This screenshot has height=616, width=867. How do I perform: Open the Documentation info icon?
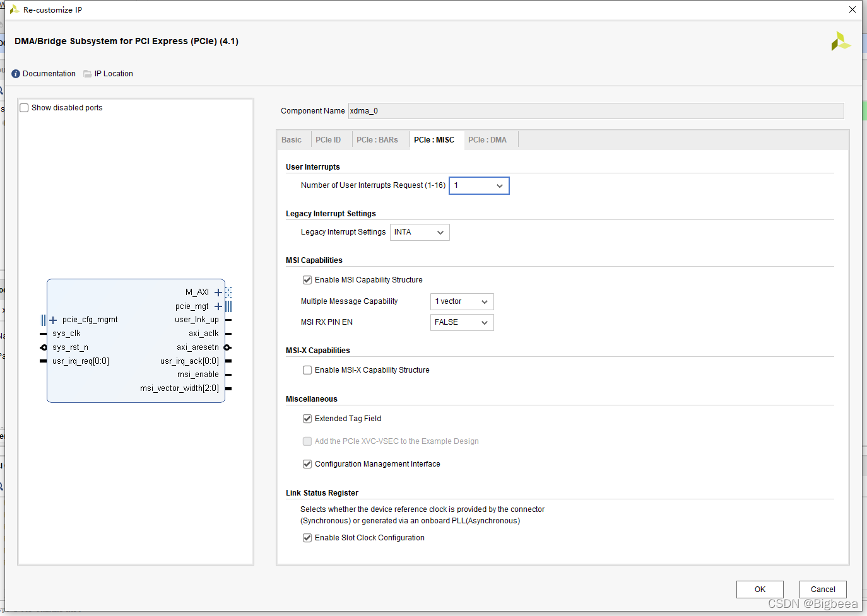[16, 74]
